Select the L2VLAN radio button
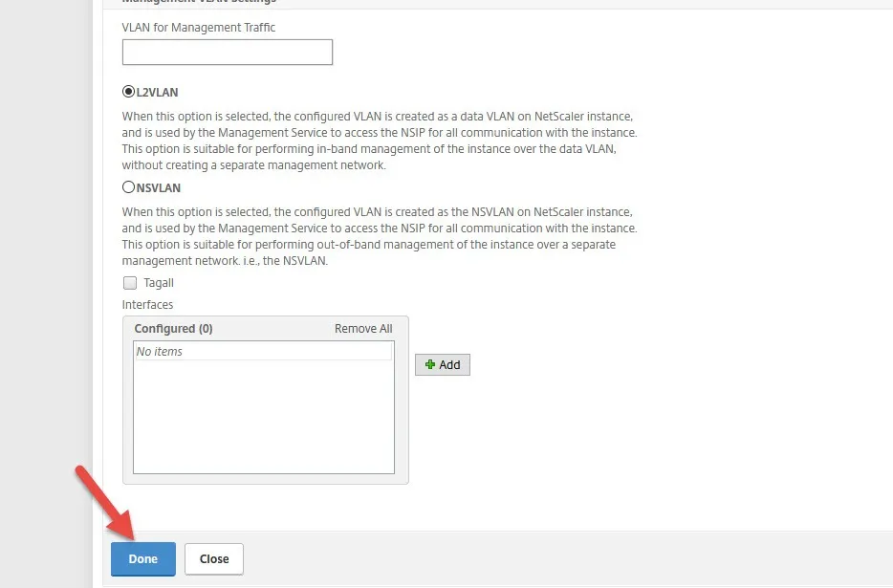 (x=129, y=93)
